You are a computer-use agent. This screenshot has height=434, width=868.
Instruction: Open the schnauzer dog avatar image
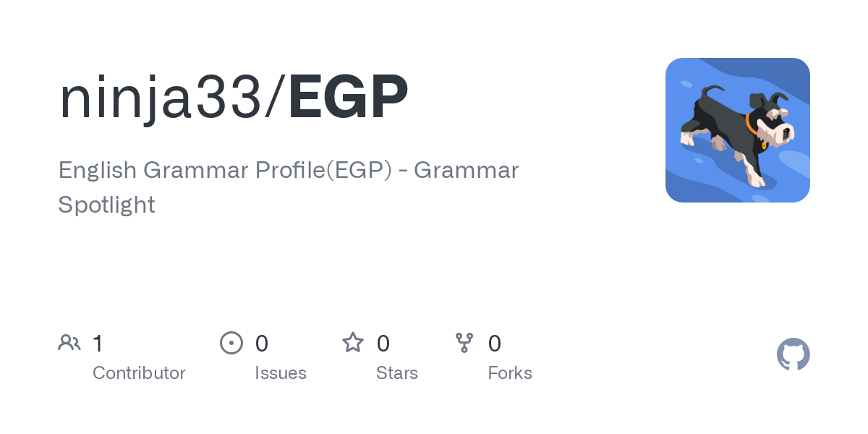[x=738, y=130]
